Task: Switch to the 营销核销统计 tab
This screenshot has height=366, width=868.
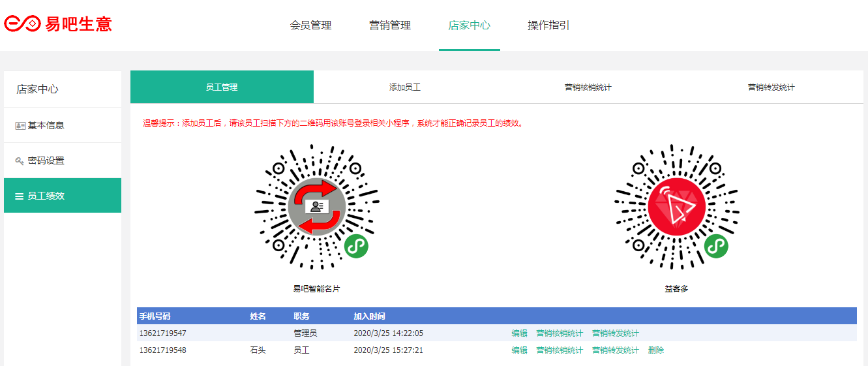Action: [588, 87]
